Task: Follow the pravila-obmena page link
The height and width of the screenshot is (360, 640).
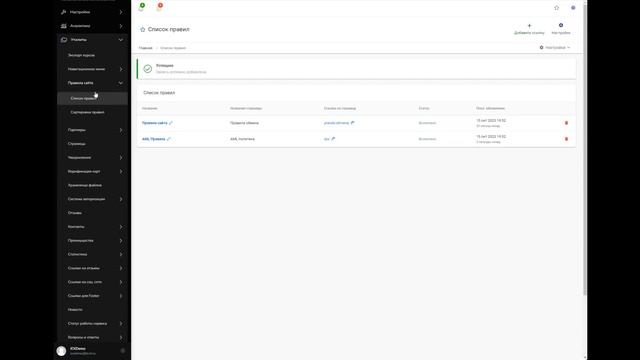Action: click(336, 123)
